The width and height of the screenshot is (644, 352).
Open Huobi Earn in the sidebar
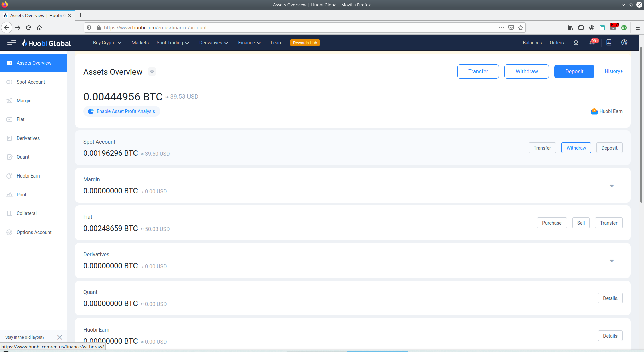click(34, 176)
